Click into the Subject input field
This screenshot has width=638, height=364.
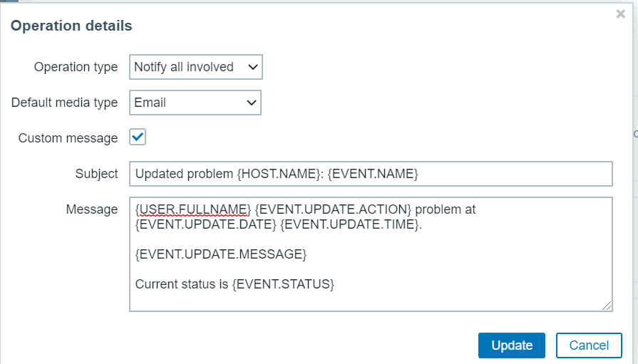[371, 174]
